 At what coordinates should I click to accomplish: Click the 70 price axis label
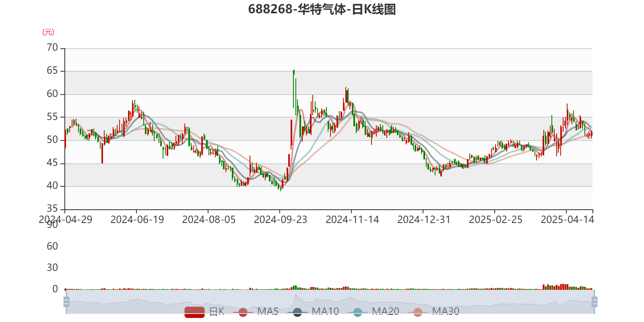click(x=52, y=48)
